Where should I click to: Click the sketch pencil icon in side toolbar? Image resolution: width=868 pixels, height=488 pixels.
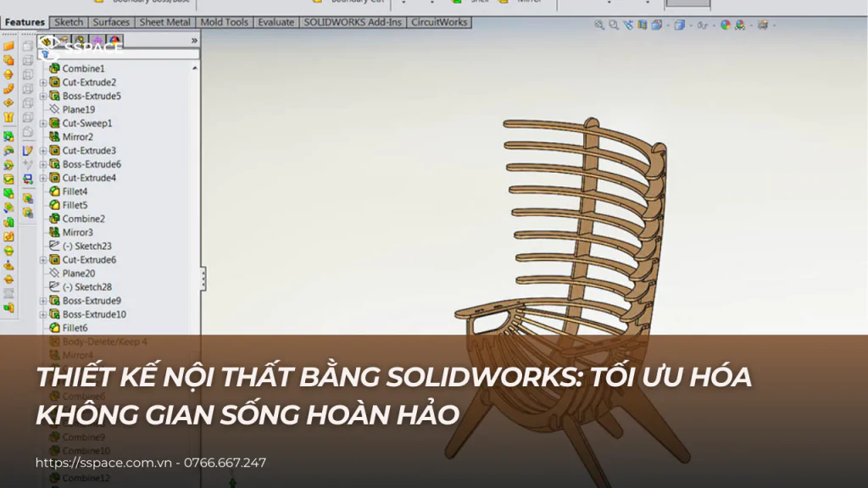pos(28,151)
